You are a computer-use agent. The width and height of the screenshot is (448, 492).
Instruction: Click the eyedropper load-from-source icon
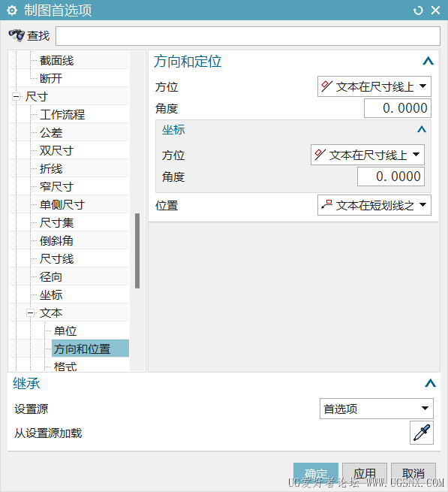pyautogui.click(x=421, y=433)
